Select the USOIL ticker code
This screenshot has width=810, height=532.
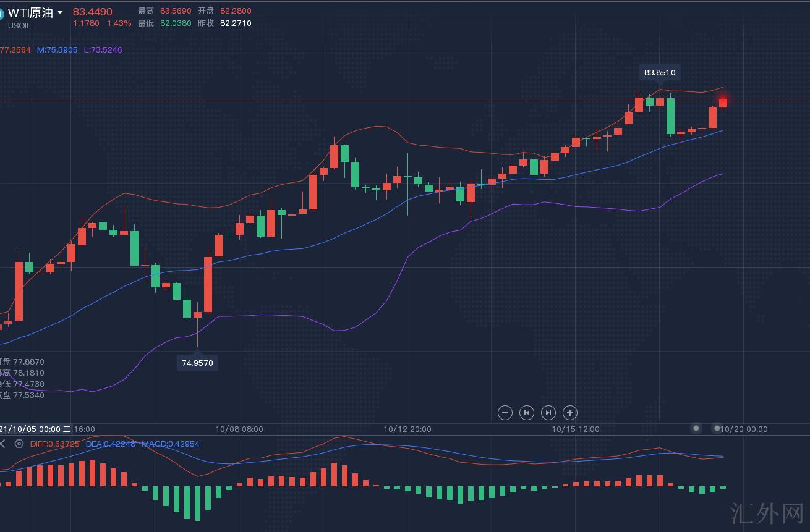click(x=19, y=26)
